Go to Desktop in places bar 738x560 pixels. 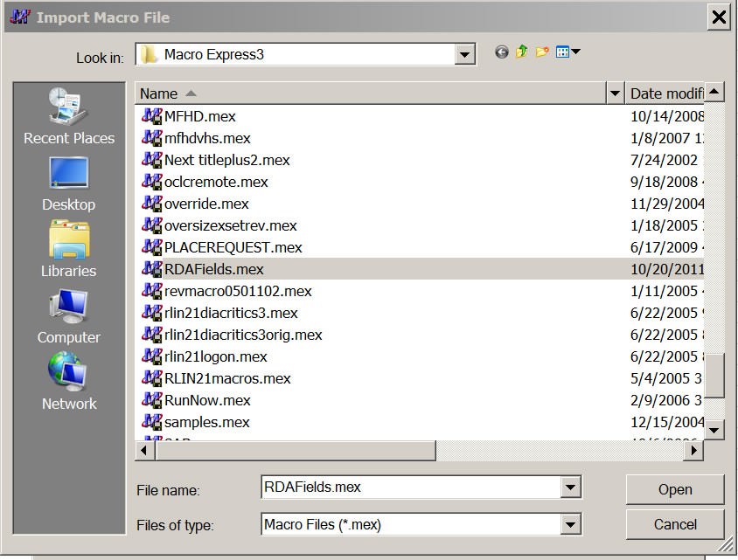pyautogui.click(x=69, y=183)
